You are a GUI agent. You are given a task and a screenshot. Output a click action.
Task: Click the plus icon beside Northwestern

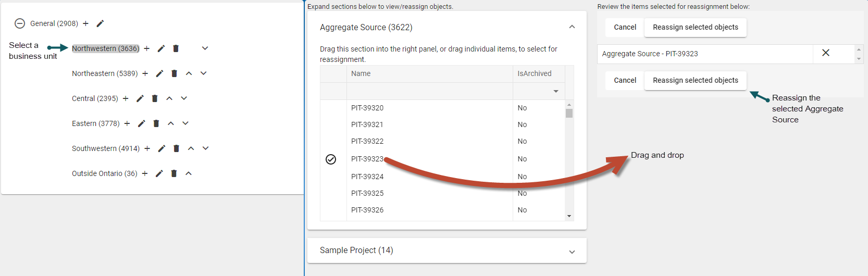click(x=147, y=48)
